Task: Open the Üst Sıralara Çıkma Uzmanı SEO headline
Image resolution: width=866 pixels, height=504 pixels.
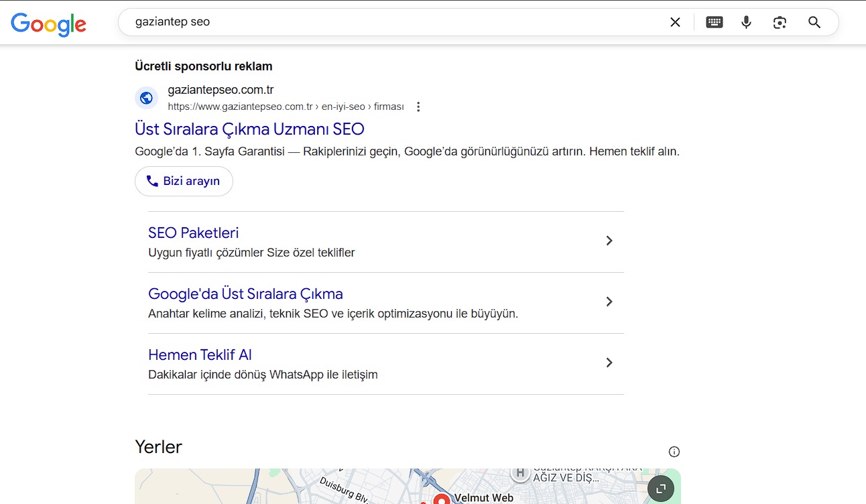Action: pyautogui.click(x=249, y=129)
